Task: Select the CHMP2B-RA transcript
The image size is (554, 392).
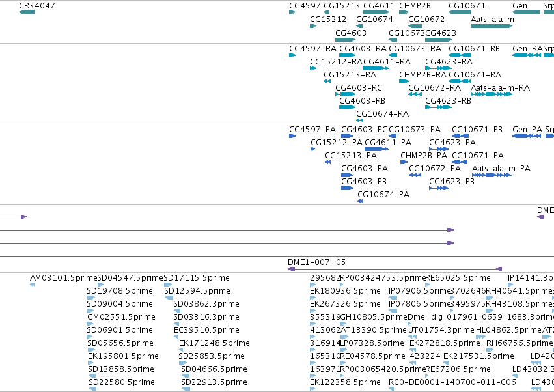Action: (x=404, y=81)
